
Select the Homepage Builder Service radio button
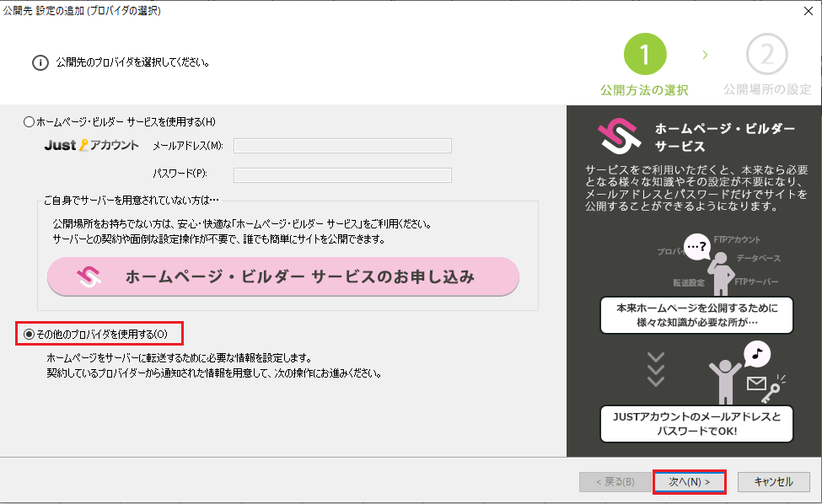click(x=29, y=122)
